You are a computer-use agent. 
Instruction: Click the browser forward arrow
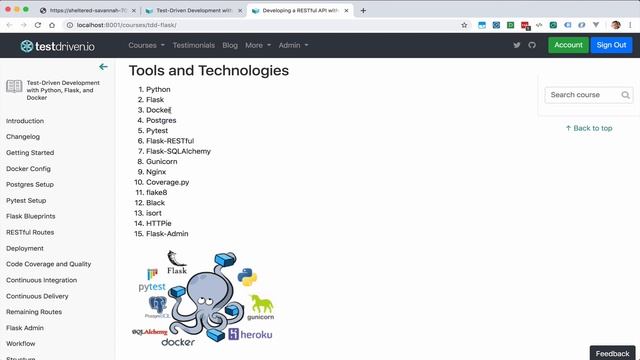(24, 25)
